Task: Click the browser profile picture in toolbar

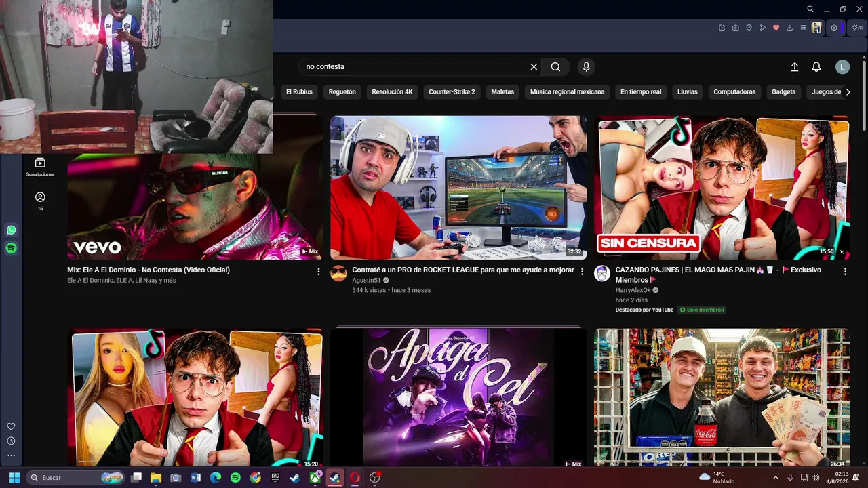Action: coord(817,28)
